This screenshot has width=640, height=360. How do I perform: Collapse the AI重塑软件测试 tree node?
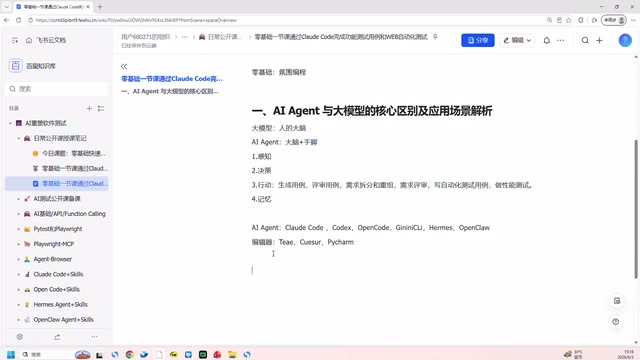pyautogui.click(x=11, y=123)
